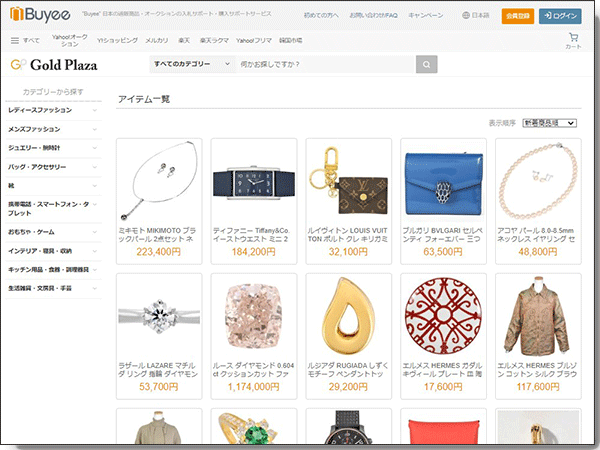Open the 初めての方へ link
This screenshot has width=600, height=450.
click(321, 15)
